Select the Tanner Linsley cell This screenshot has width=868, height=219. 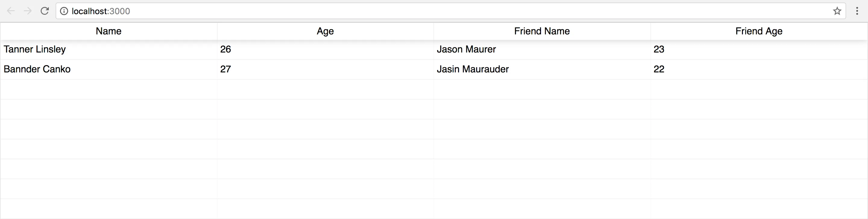[35, 49]
